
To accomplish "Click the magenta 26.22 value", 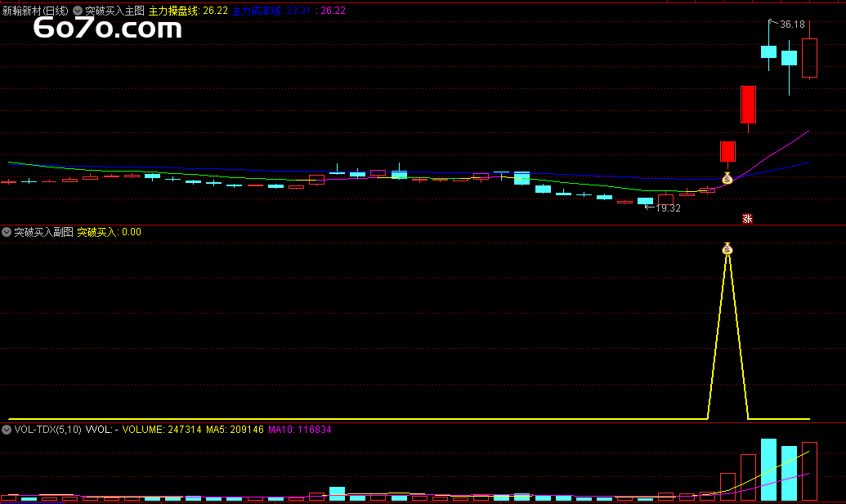I will 333,11.
